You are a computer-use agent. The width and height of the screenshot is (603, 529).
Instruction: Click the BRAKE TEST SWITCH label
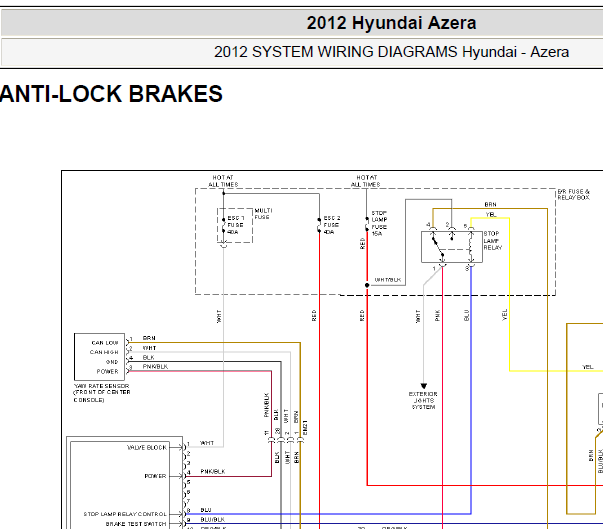136,524
